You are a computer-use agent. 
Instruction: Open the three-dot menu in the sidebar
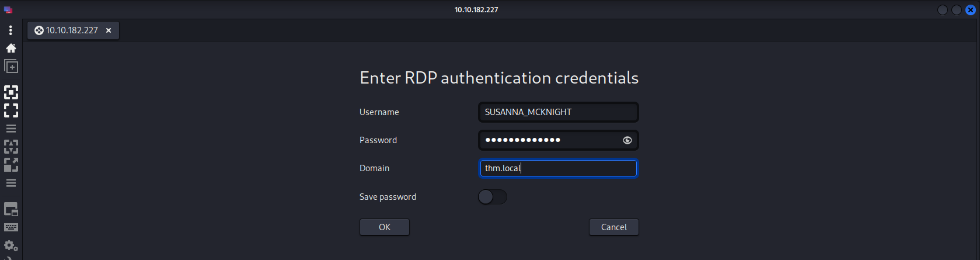click(11, 30)
